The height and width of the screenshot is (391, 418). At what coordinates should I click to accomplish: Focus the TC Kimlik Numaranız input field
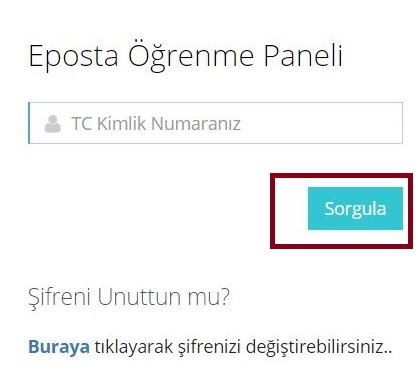coord(216,123)
